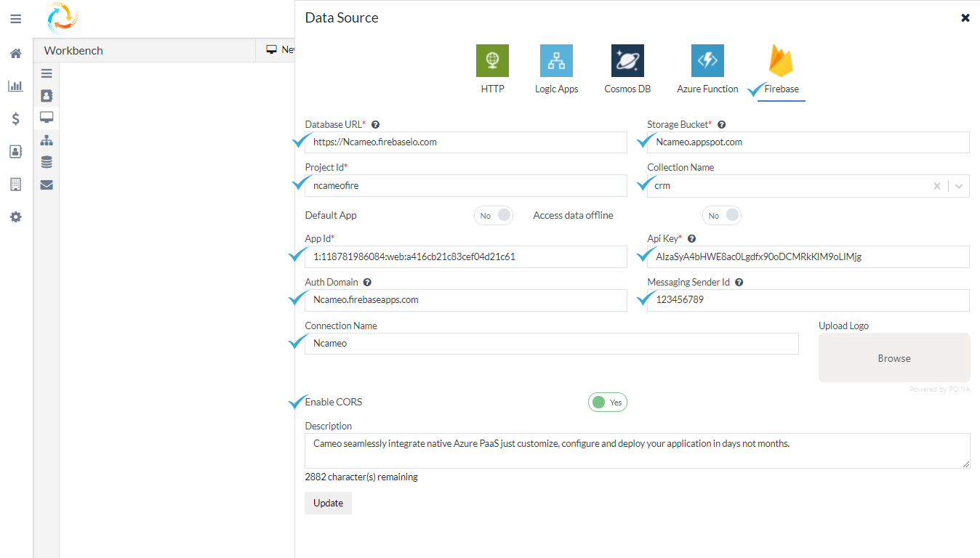980x558 pixels.
Task: Edit the Project Id field
Action: coord(466,185)
